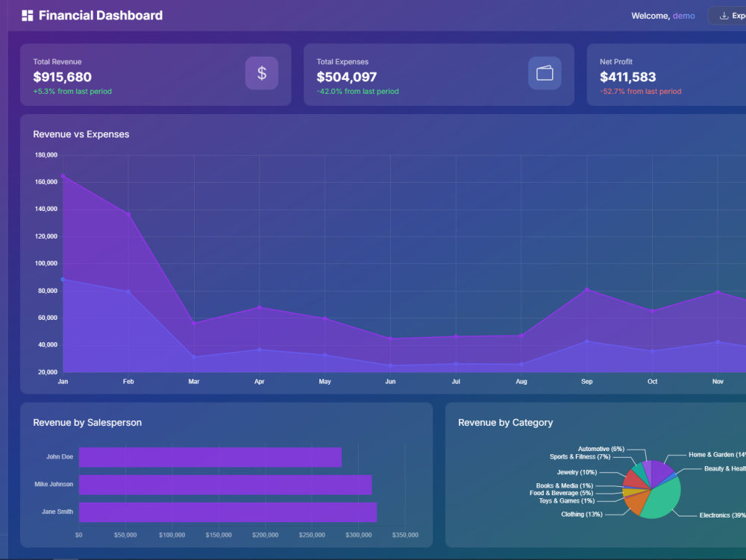Click the Home & Garden label

(717, 454)
